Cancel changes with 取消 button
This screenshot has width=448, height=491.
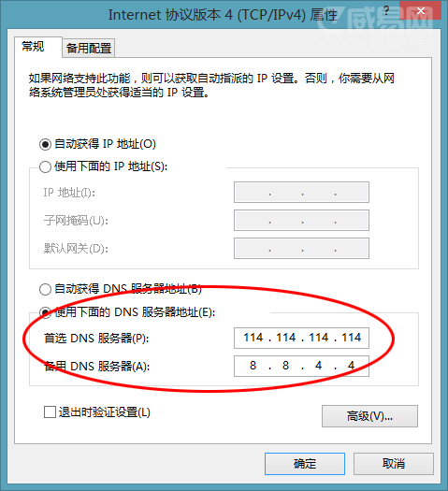pyautogui.click(x=394, y=464)
